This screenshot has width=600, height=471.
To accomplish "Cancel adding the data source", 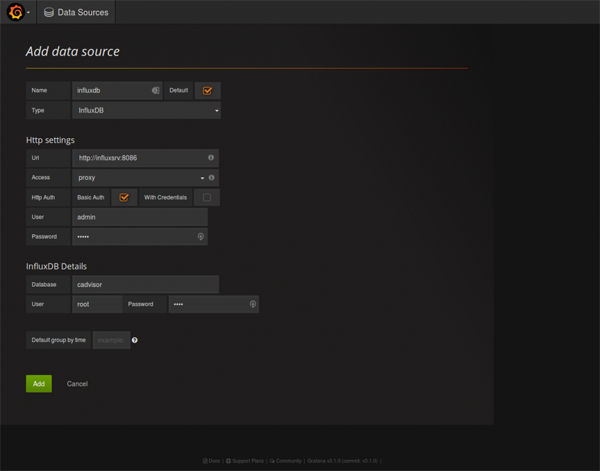I will coord(77,384).
